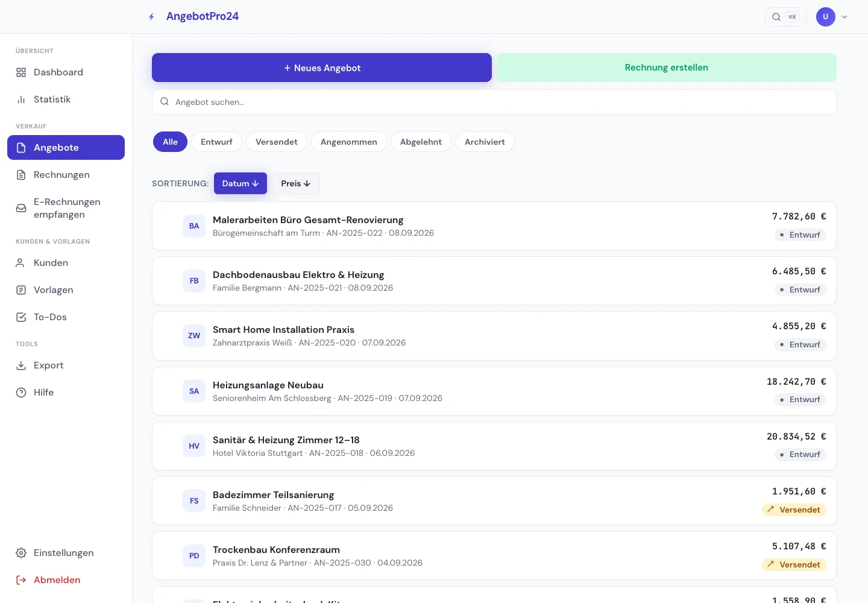Open the Dashboard grid icon
The image size is (868, 603).
(x=21, y=72)
